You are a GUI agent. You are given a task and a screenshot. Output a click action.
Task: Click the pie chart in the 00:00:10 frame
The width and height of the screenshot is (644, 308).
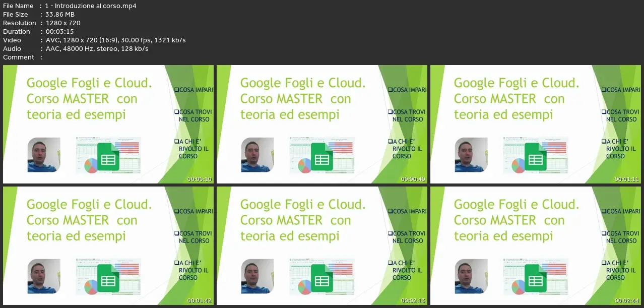tap(91, 165)
